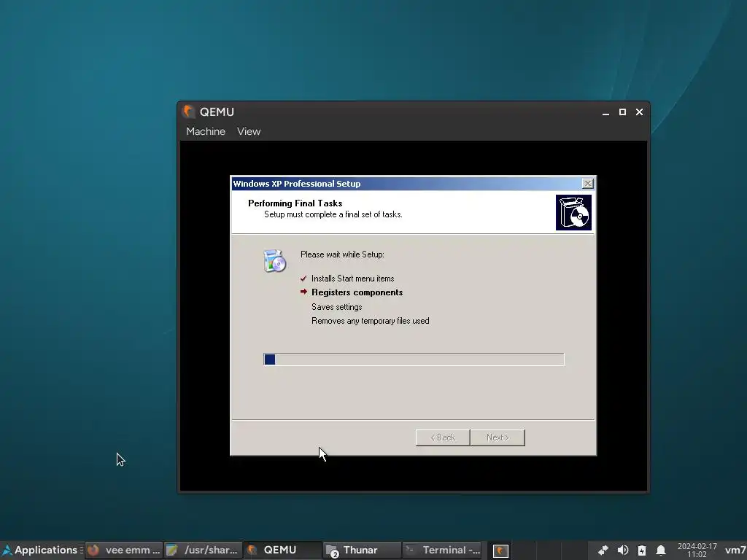Click the Back button in setup
This screenshot has width=747, height=560.
[x=443, y=437]
